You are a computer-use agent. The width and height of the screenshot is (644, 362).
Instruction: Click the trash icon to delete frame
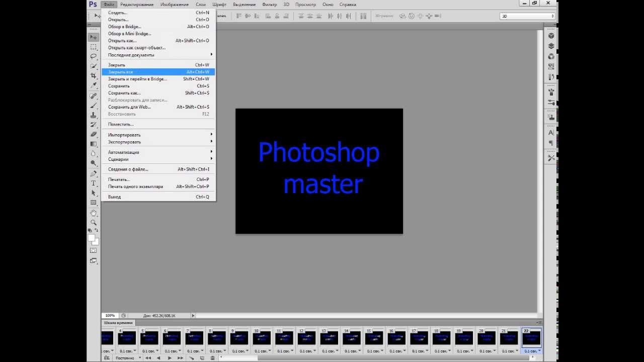point(213,358)
